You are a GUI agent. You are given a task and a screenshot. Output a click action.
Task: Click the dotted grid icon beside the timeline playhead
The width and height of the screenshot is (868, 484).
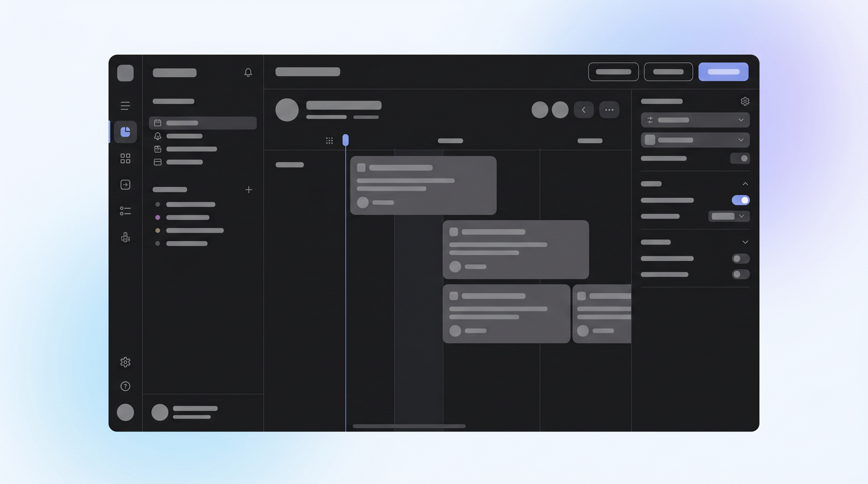(x=329, y=141)
